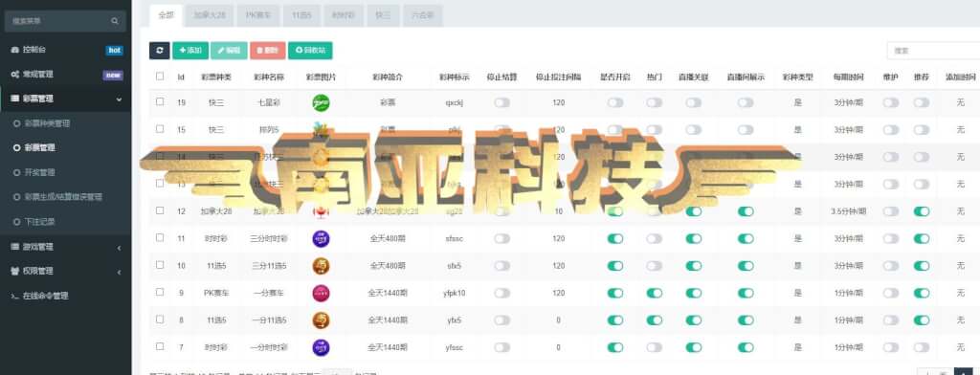
Task: Click the 一分赛车 lottery logo icon
Action: [x=322, y=293]
